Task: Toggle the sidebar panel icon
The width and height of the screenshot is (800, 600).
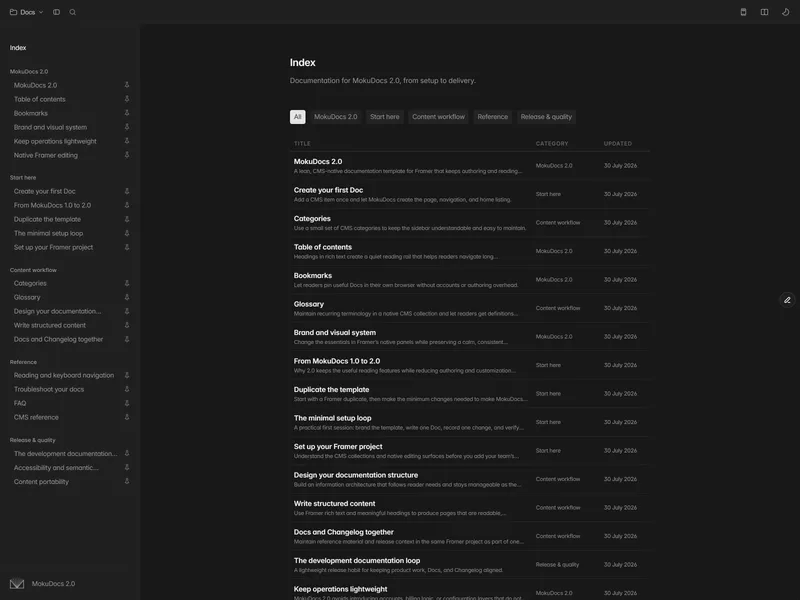Action: pos(57,12)
